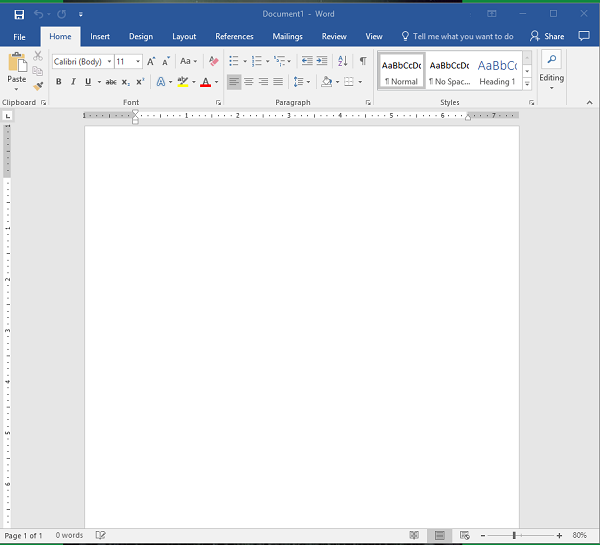
Task: Click the Clear All Formatting eraser icon
Action: [x=213, y=61]
